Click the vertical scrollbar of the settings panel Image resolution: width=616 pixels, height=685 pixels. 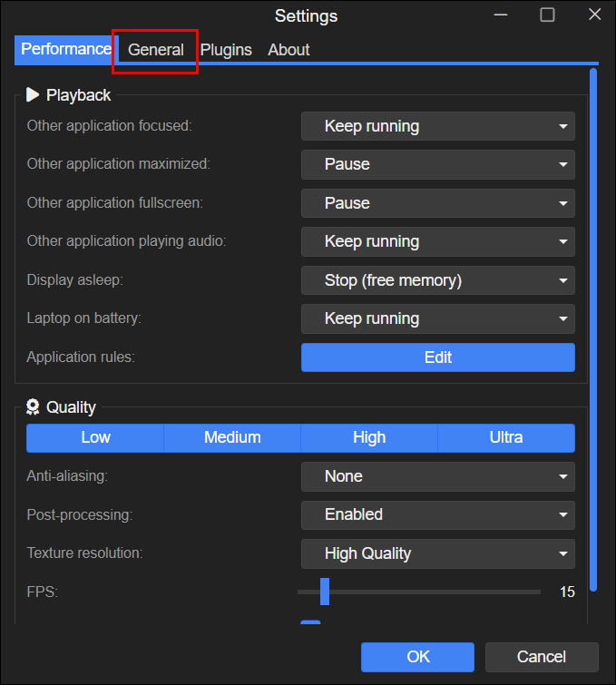point(593,327)
